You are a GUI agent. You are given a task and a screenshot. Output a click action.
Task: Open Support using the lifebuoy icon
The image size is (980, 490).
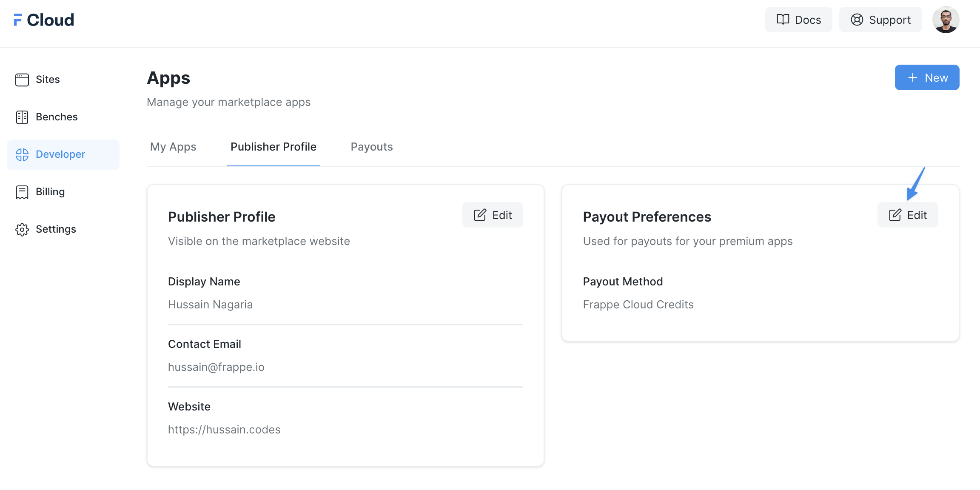click(857, 20)
